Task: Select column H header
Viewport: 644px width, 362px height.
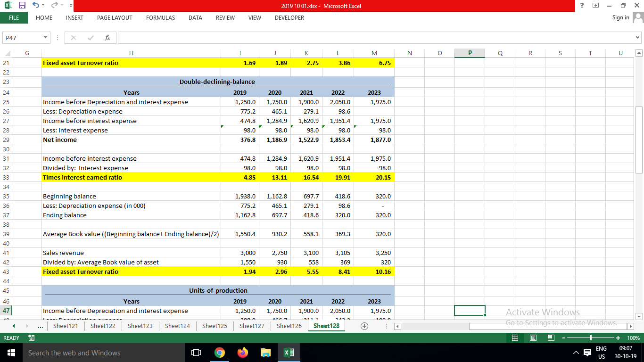Action: pos(131,53)
